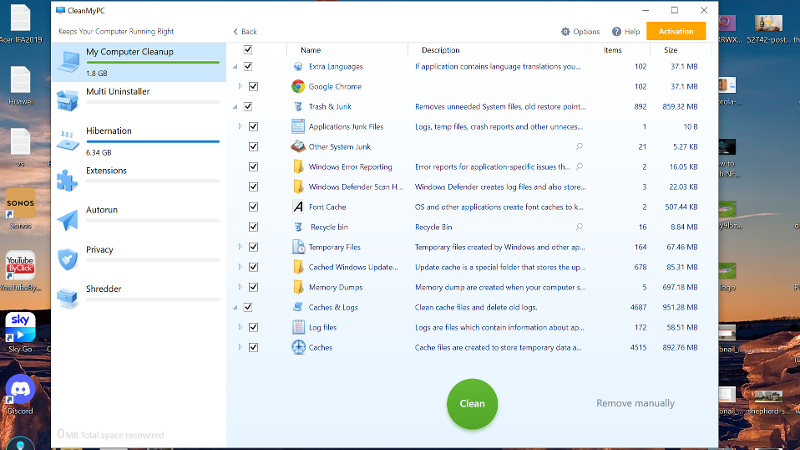This screenshot has height=450, width=800.
Task: Click the Extra Languages globe icon
Action: pyautogui.click(x=298, y=67)
